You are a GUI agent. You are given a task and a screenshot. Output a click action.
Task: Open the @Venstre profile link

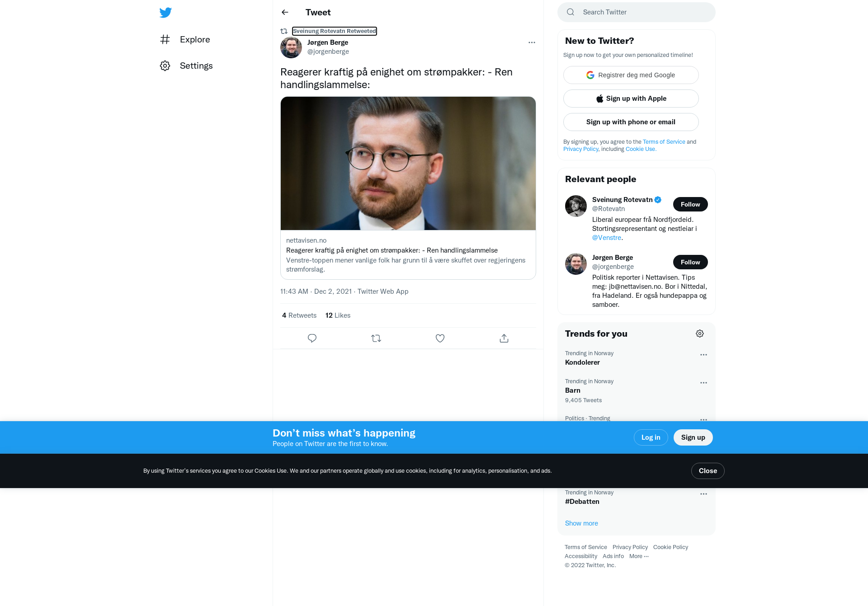pos(606,238)
